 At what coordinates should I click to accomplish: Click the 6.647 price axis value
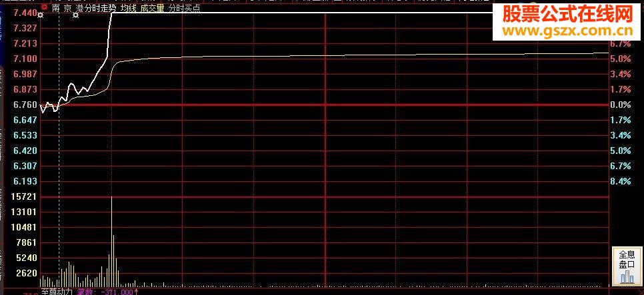tap(25, 121)
